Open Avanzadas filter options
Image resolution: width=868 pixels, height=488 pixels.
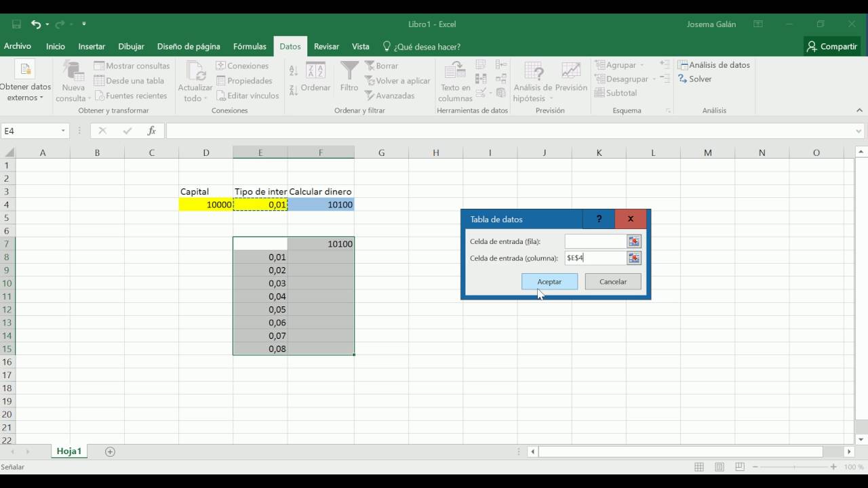pyautogui.click(x=390, y=96)
